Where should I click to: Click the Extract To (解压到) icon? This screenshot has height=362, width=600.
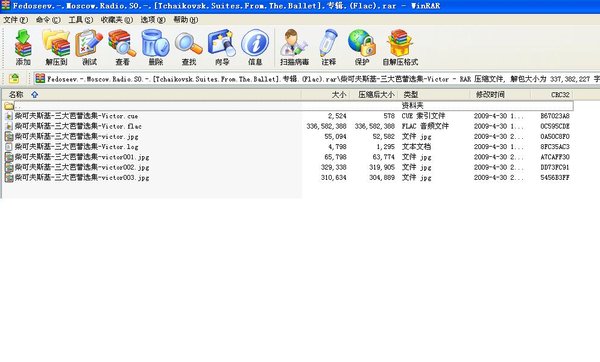[x=56, y=47]
